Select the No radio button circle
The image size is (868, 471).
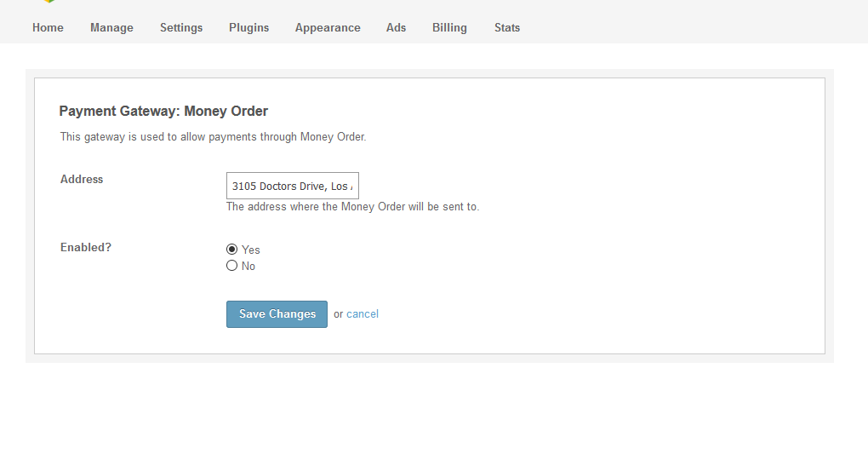(231, 266)
